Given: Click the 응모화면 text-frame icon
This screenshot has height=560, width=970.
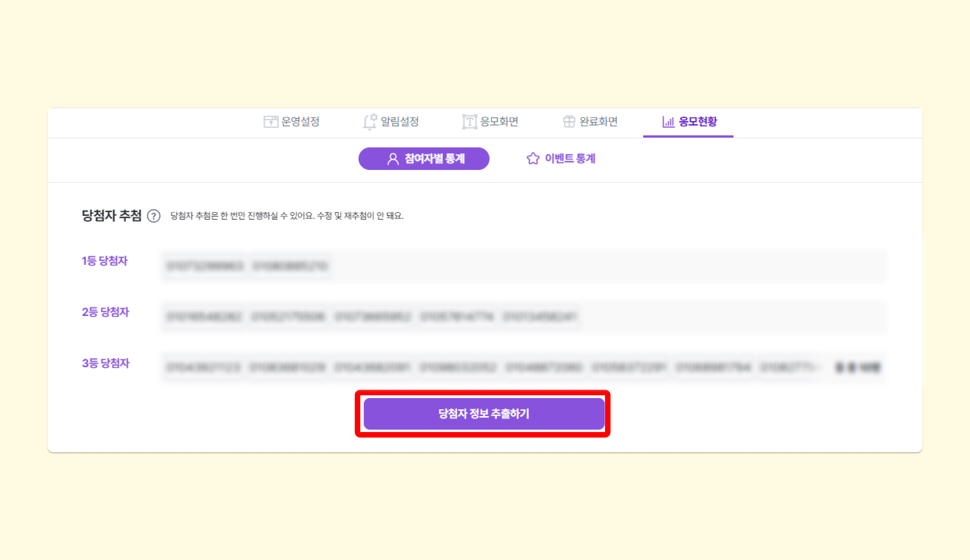Looking at the screenshot, I should (x=469, y=121).
